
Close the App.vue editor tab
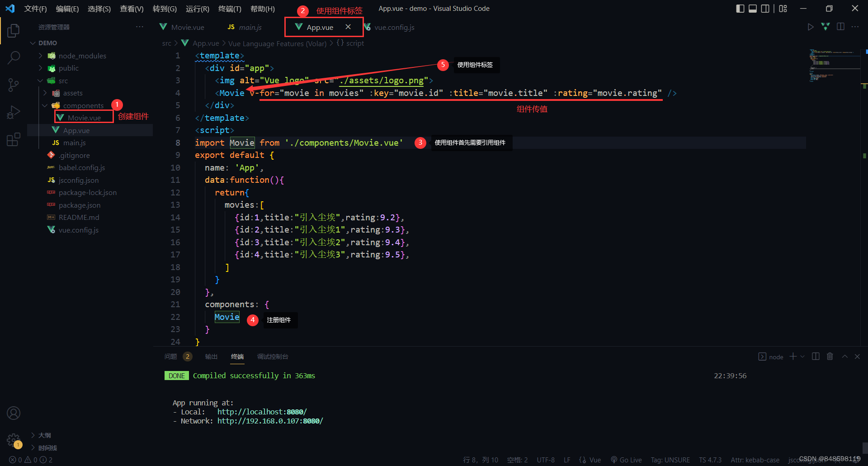(x=348, y=27)
